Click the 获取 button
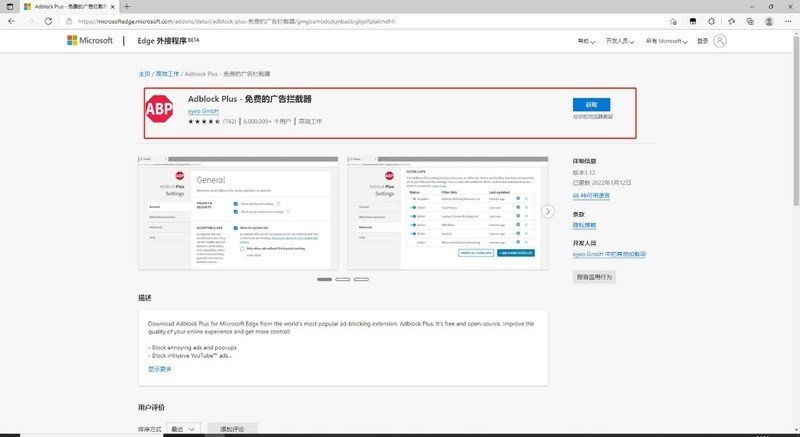Viewport: 800px width, 437px height. pos(591,105)
